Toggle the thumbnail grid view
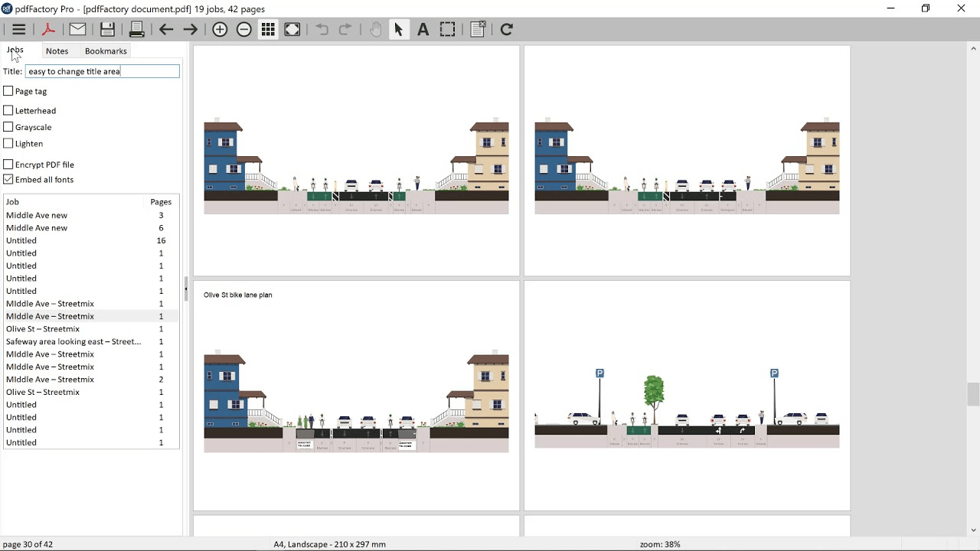 tap(268, 29)
